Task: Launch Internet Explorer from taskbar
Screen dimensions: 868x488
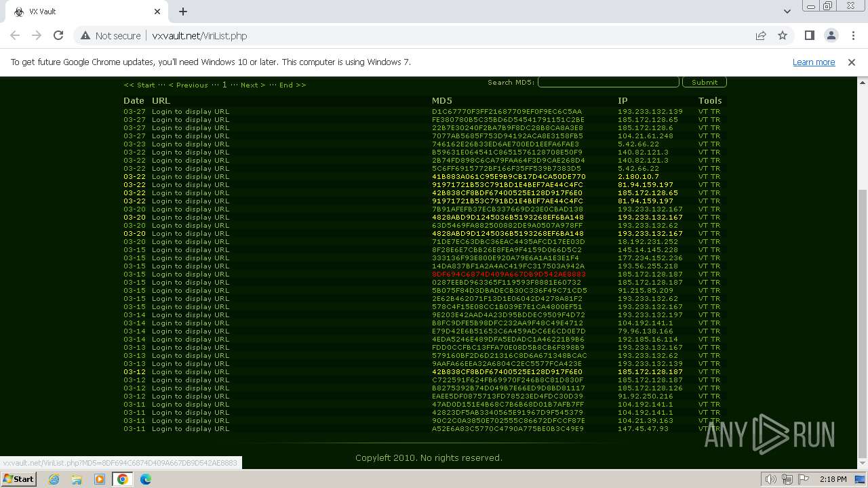Action: pyautogui.click(x=54, y=479)
